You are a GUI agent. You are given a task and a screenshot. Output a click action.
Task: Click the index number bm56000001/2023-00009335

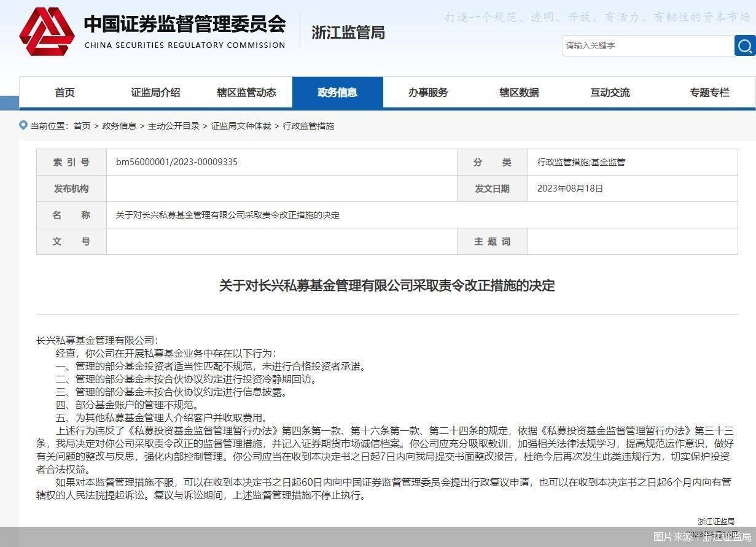pos(177,162)
